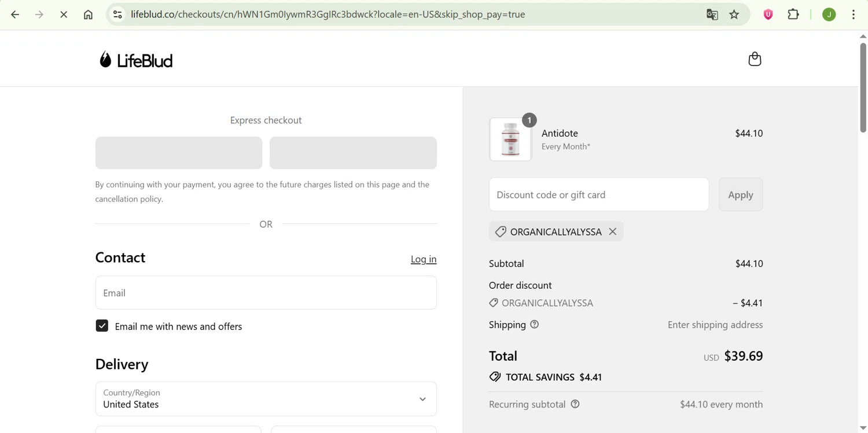Screen dimensions: 868x433
Task: Click the scrollbar down arrow
Action: click(x=863, y=428)
